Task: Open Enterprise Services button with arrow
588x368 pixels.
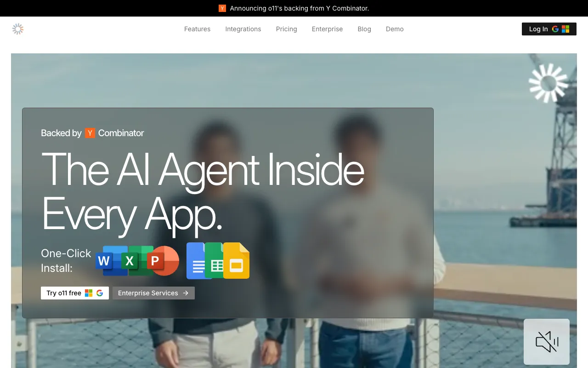Action: point(153,293)
